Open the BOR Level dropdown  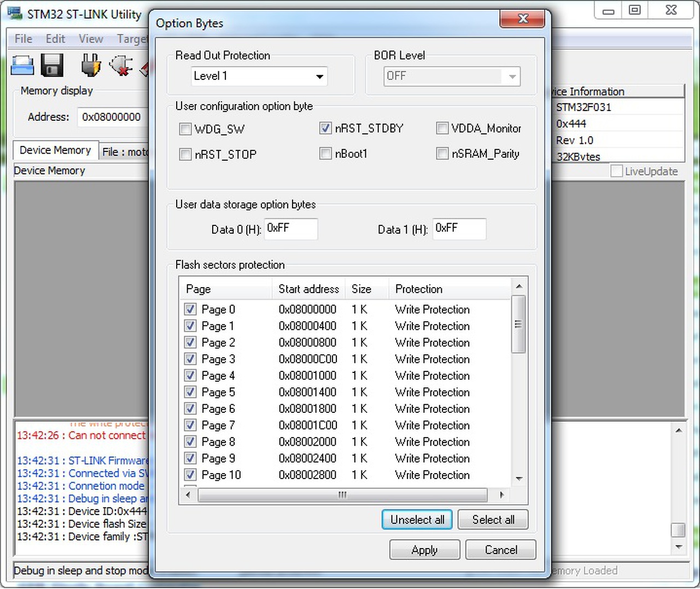(452, 77)
